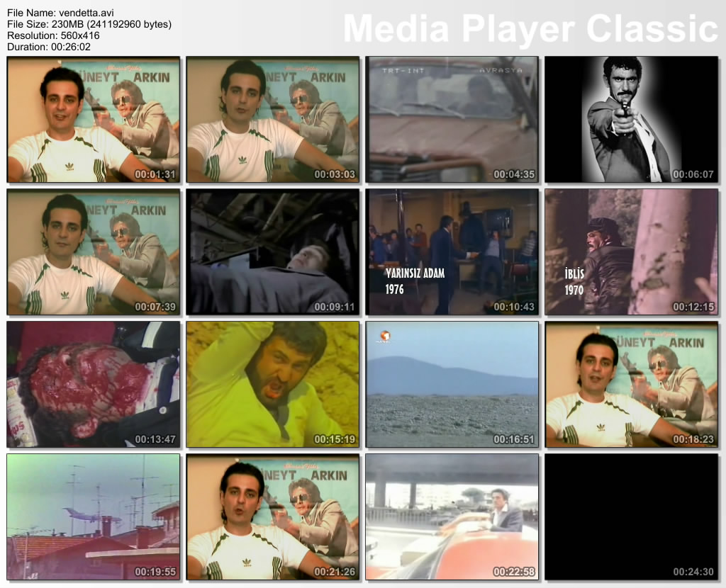
Task: Choose the thumbnail stamped 00:18:23
Action: (631, 385)
